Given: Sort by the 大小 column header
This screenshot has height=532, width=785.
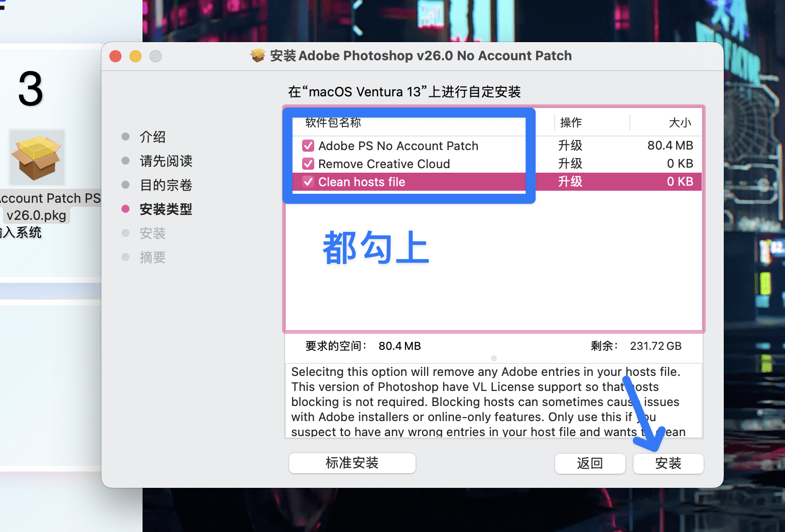Looking at the screenshot, I should click(681, 122).
